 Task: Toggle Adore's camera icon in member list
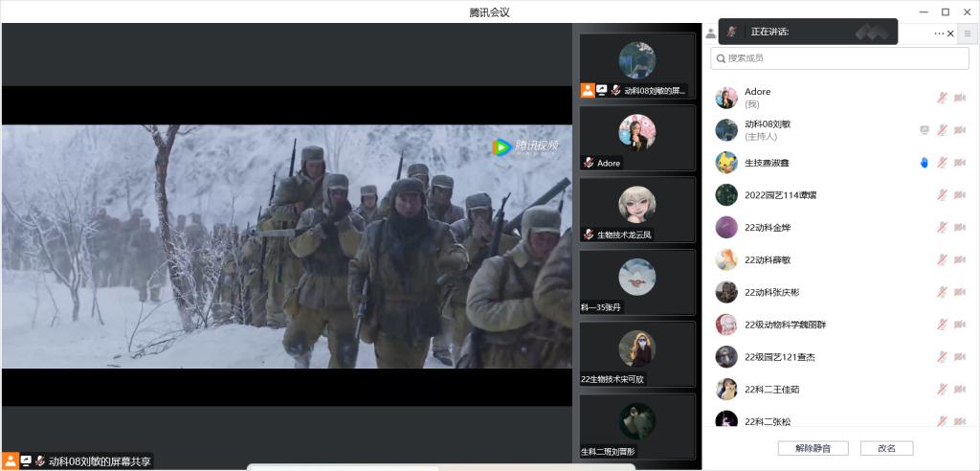tap(960, 98)
